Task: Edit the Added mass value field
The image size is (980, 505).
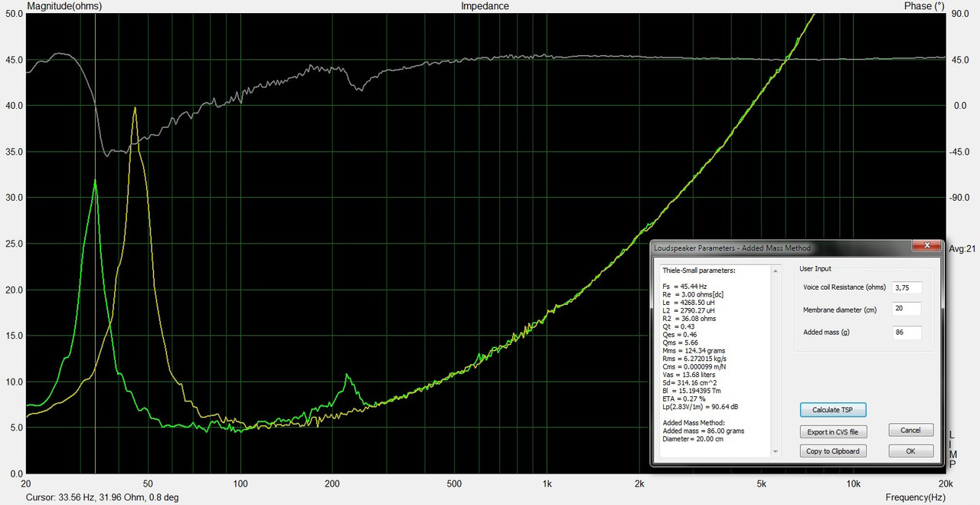Action: [906, 333]
